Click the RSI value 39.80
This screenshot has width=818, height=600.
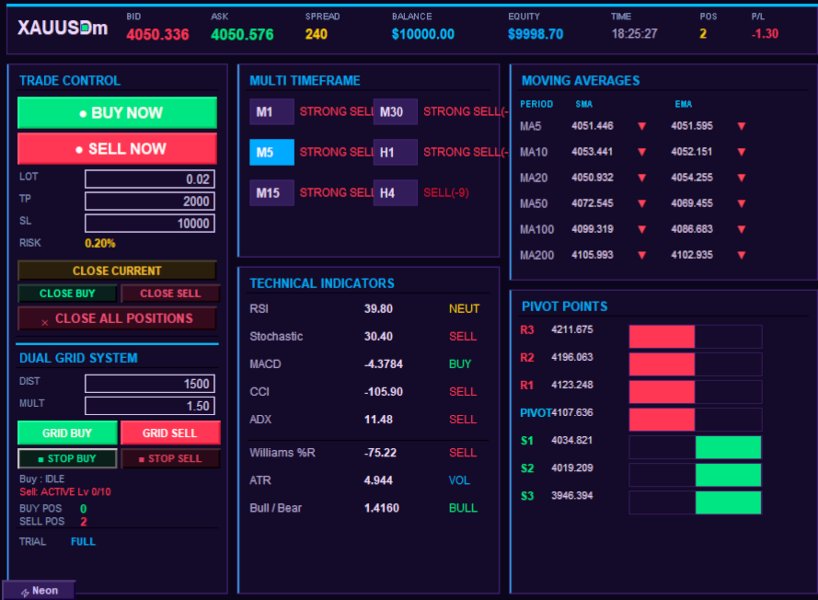(x=378, y=309)
